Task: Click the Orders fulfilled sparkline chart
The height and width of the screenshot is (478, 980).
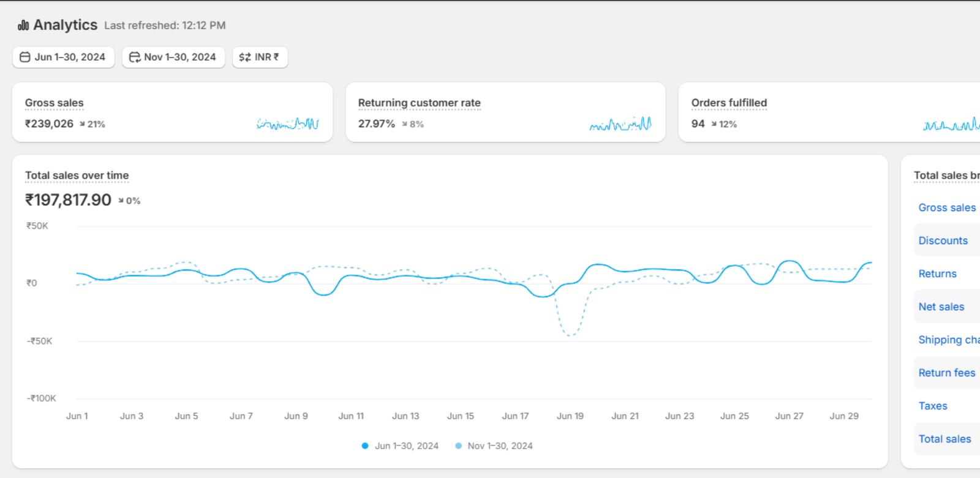Action: (951, 124)
